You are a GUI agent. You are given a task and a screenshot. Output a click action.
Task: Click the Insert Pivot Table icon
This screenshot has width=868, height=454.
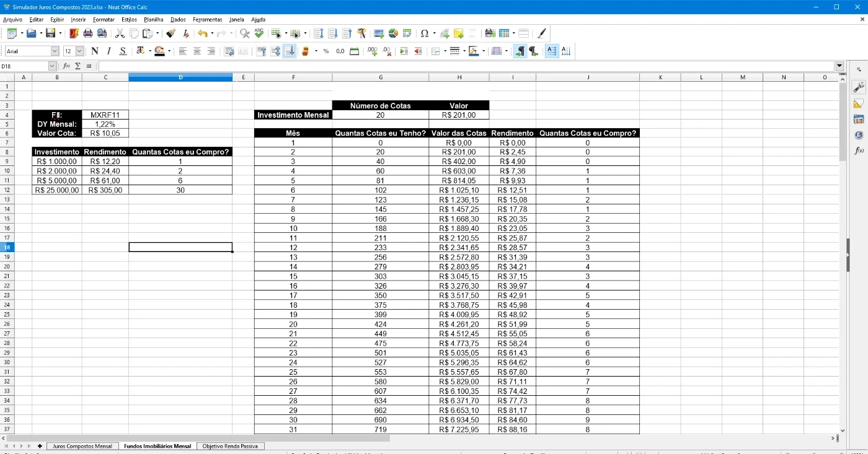tap(407, 33)
